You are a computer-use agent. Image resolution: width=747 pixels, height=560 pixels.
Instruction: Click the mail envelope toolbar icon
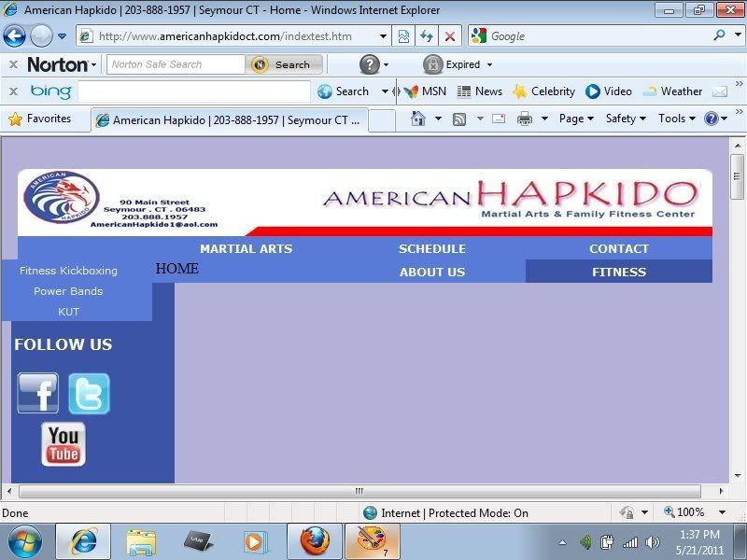point(719,91)
